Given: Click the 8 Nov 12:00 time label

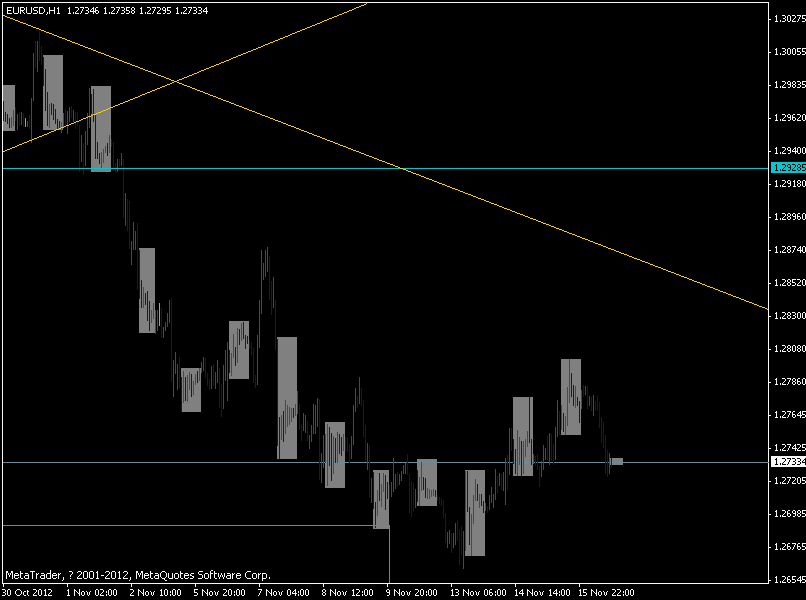Looking at the screenshot, I should pos(348,593).
